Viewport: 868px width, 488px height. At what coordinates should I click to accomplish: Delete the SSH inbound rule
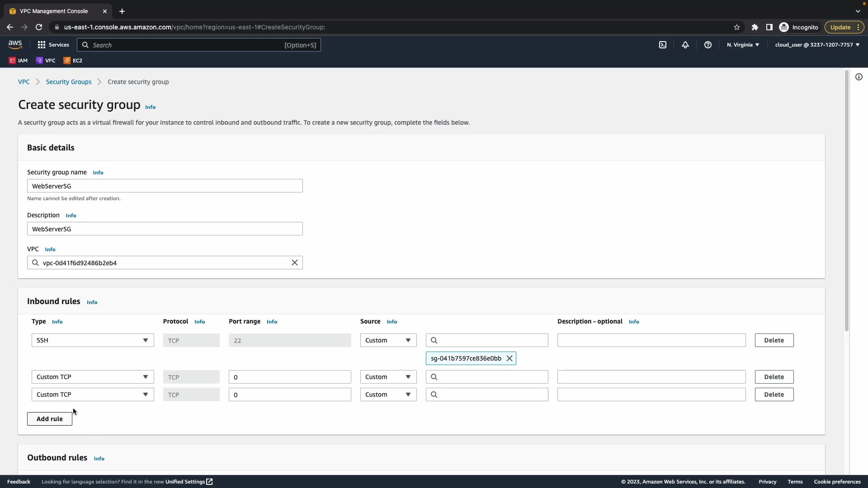pyautogui.click(x=774, y=340)
